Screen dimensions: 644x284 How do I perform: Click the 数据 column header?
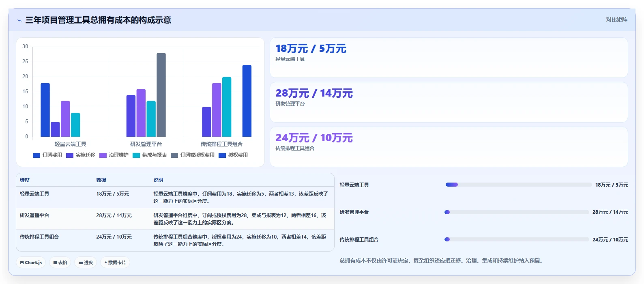pyautogui.click(x=101, y=180)
